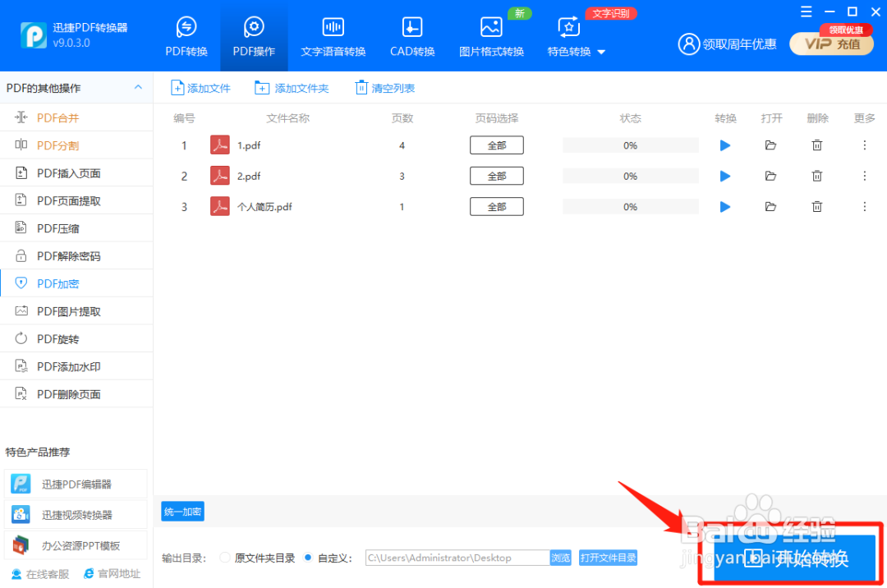The height and width of the screenshot is (588, 887).
Task: Open page selection 全部 for 1.pdf
Action: pyautogui.click(x=497, y=145)
